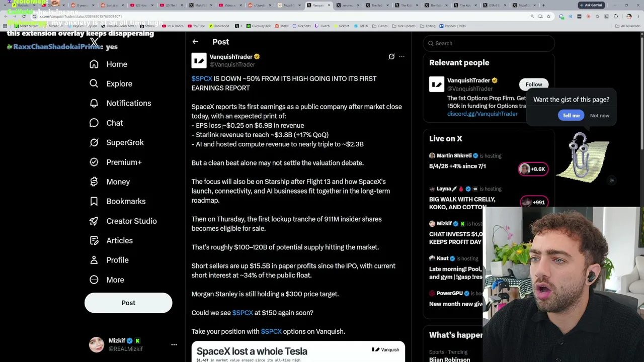The height and width of the screenshot is (362, 644).
Task: Open Creator Studio from the sidebar icon
Action: pos(94,221)
